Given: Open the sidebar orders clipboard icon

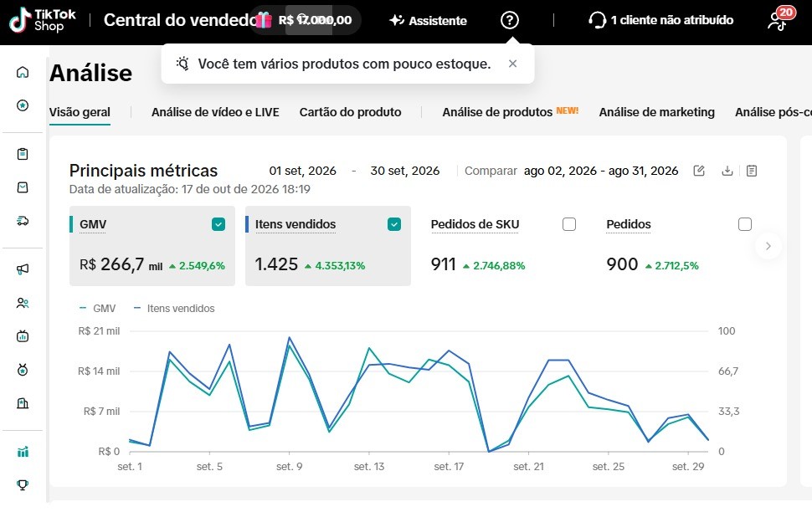Looking at the screenshot, I should (x=23, y=154).
